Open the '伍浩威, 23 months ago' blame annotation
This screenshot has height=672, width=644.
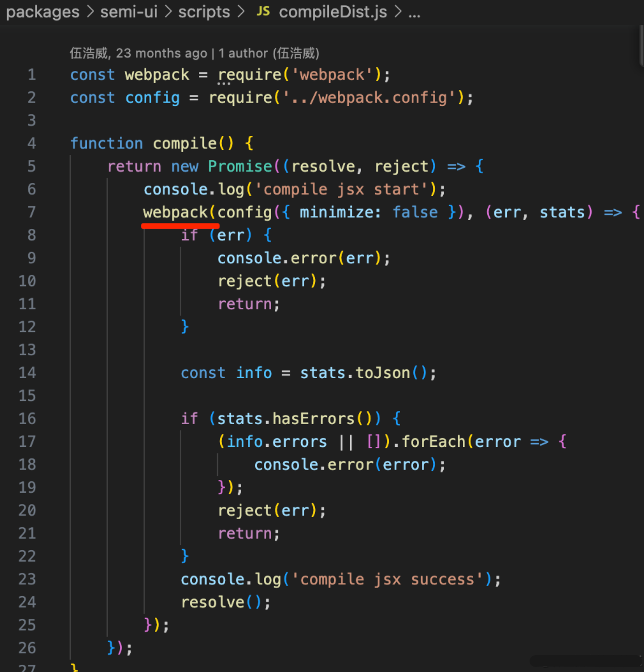139,53
